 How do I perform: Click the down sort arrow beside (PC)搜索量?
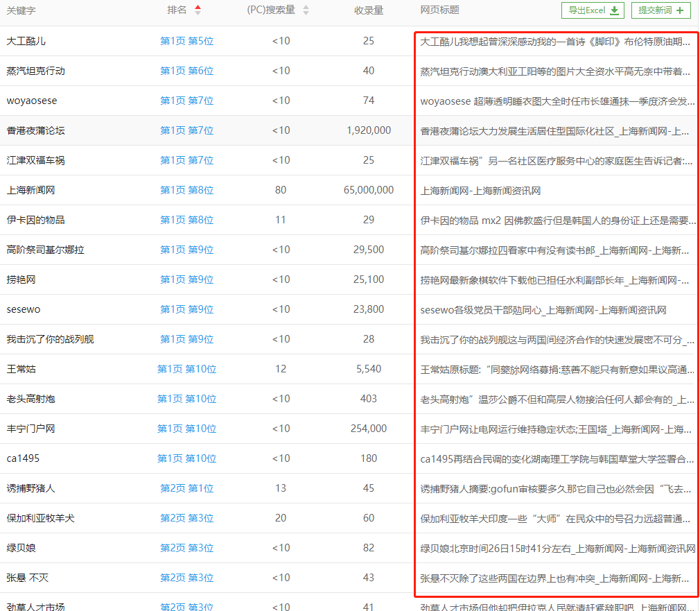coord(306,13)
